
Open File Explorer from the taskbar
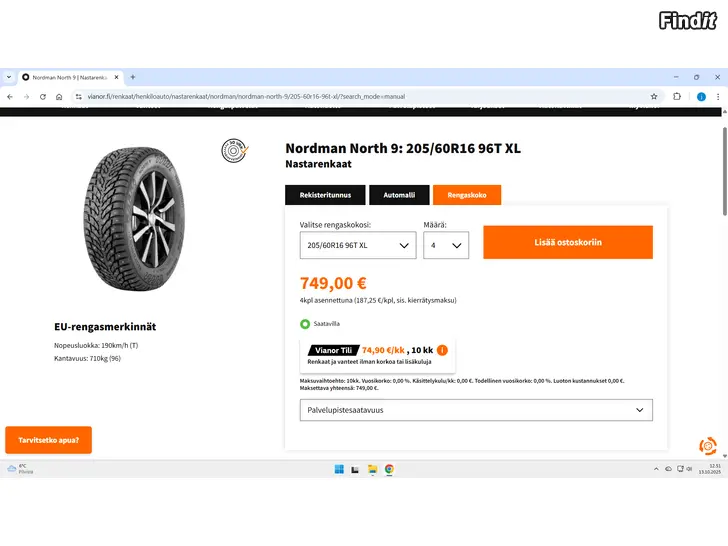pyautogui.click(x=372, y=469)
